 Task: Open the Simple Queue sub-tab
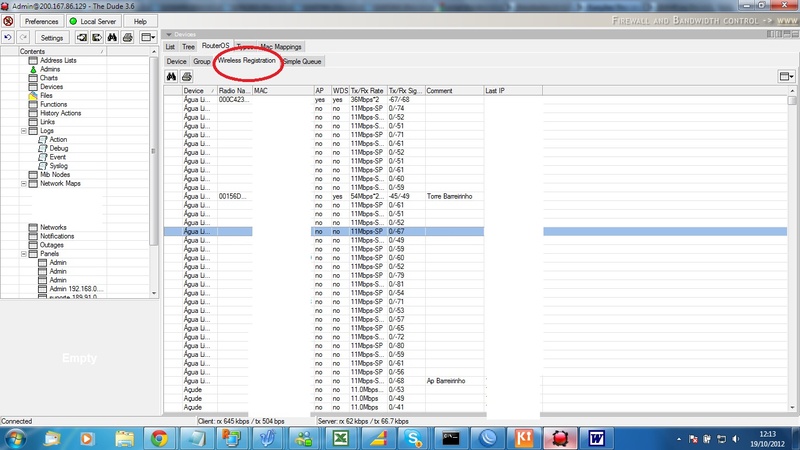[x=302, y=61]
